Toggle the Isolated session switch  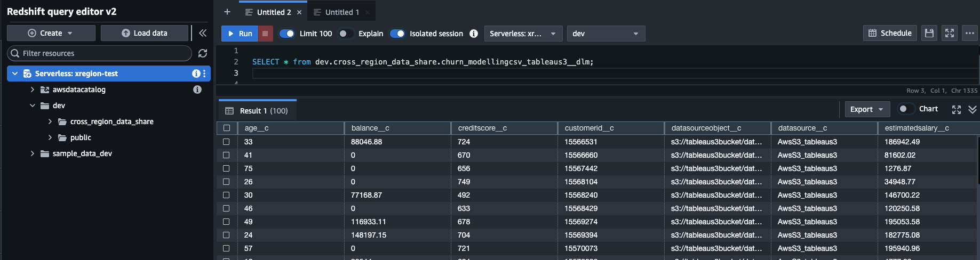click(397, 34)
